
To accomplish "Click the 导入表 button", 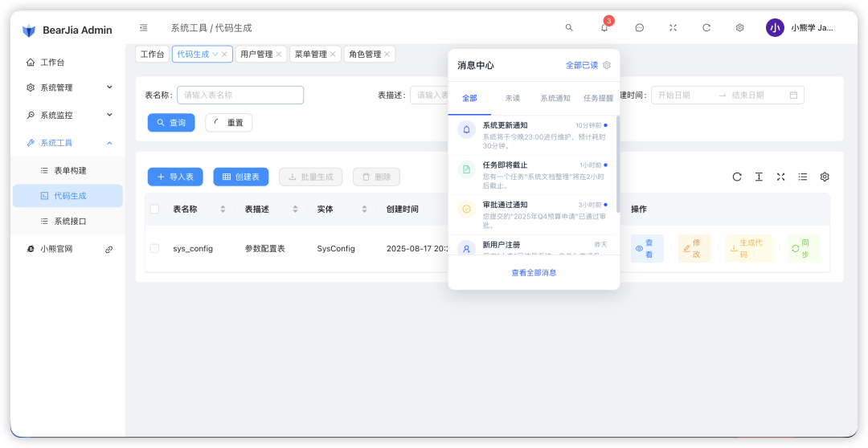I will tap(175, 177).
